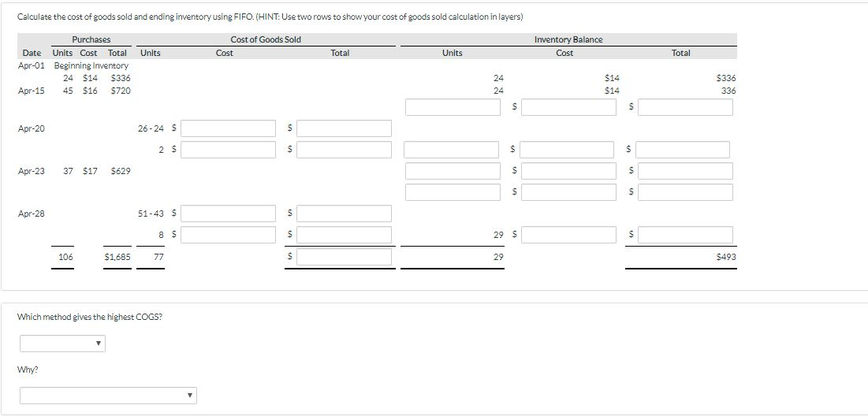Screen dimensions: 868x416
Task: Open the Why? explanation dropdown
Action: point(108,395)
